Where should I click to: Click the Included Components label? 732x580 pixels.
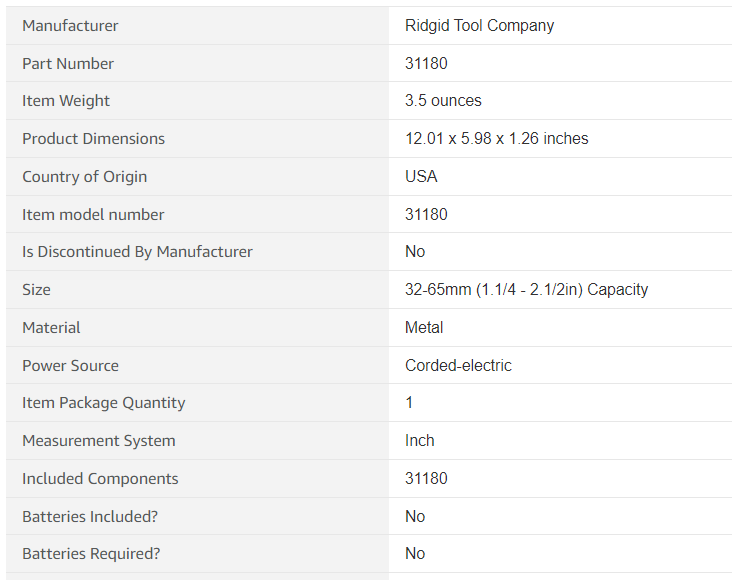point(100,479)
